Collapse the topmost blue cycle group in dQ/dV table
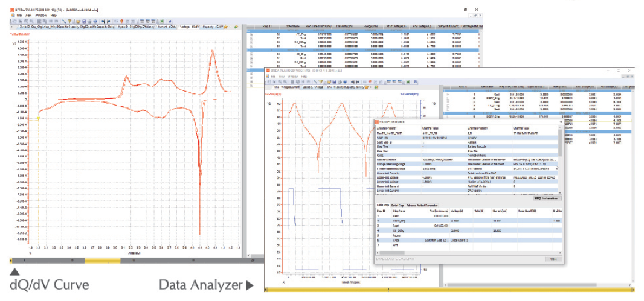Screen dimensions: 644x301 point(250,30)
